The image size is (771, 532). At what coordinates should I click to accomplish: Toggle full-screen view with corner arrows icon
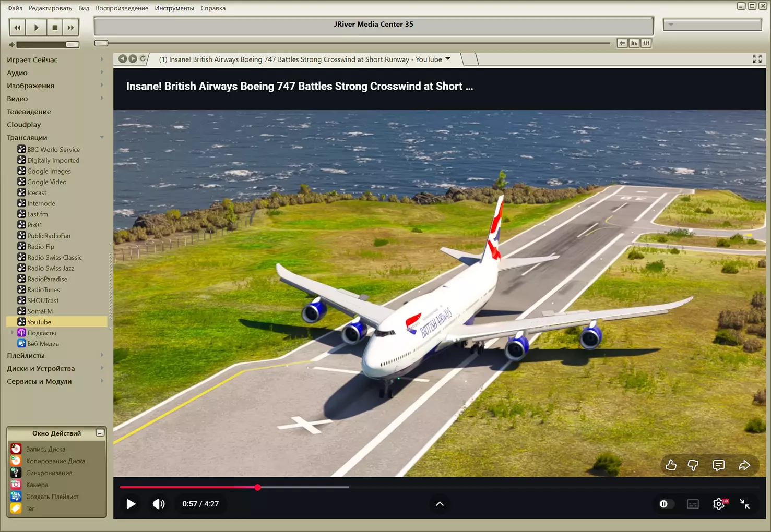pos(757,59)
